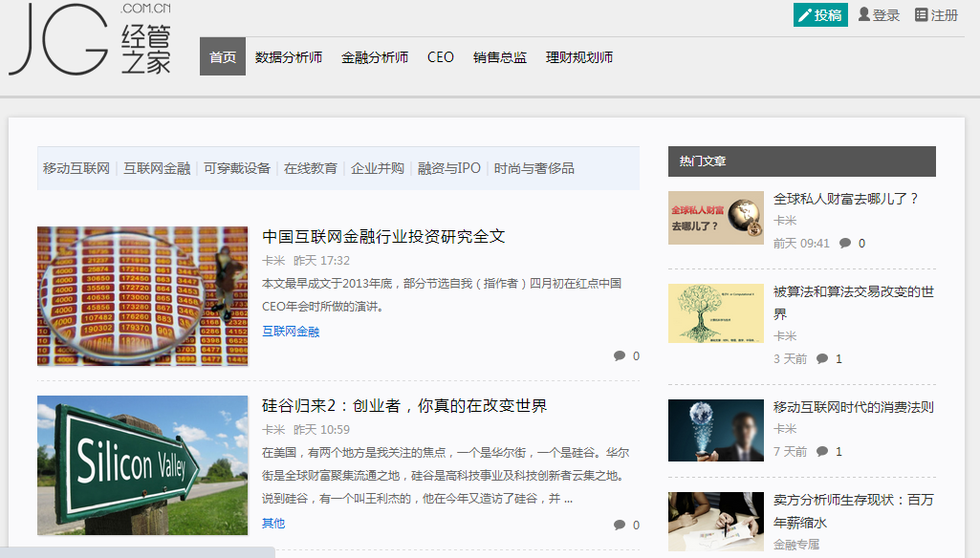Screen dimensions: 980x558
Task: Click the 金融专届 author under 卖方分析师
Action: click(796, 545)
